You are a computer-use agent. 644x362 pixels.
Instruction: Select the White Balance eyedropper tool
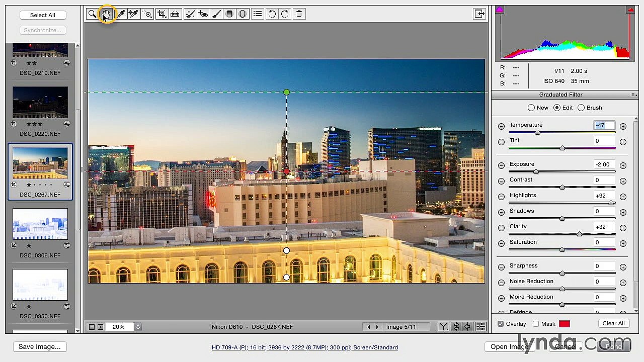[x=121, y=14]
